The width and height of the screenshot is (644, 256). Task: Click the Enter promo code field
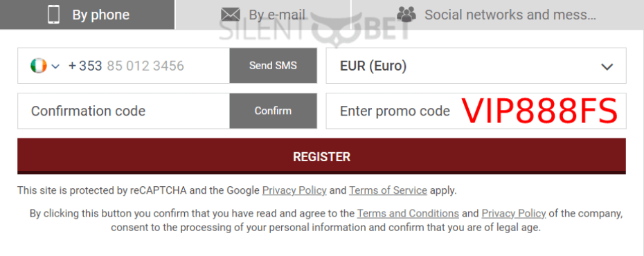(476, 111)
